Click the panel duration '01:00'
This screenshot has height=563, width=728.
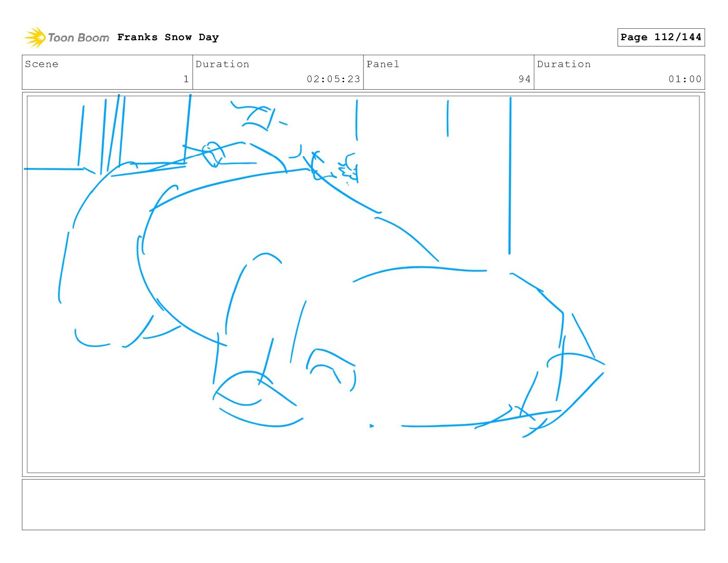685,79
